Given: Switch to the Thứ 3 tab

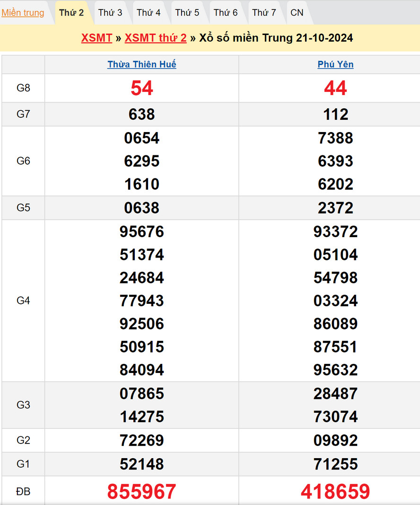Looking at the screenshot, I should pyautogui.click(x=110, y=13).
